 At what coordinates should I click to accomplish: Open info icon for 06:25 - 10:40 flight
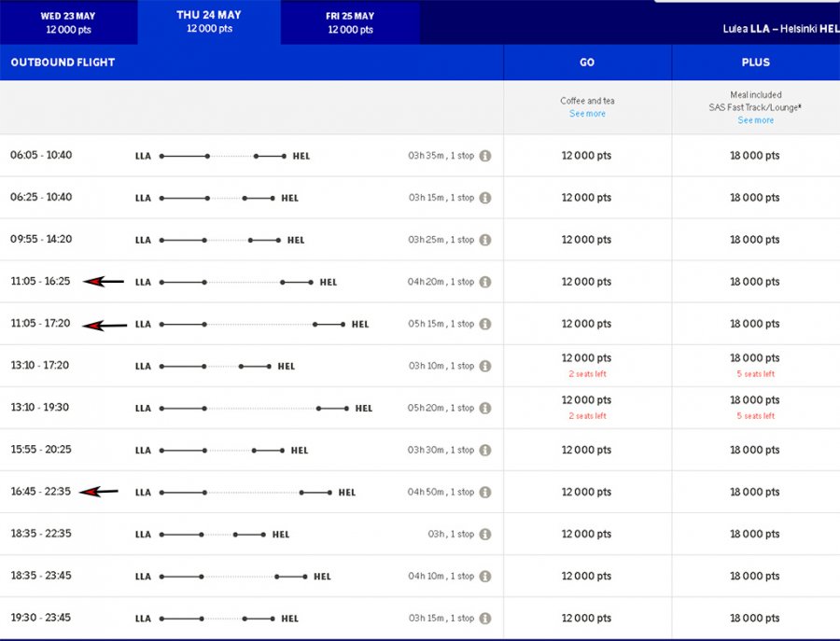485,198
